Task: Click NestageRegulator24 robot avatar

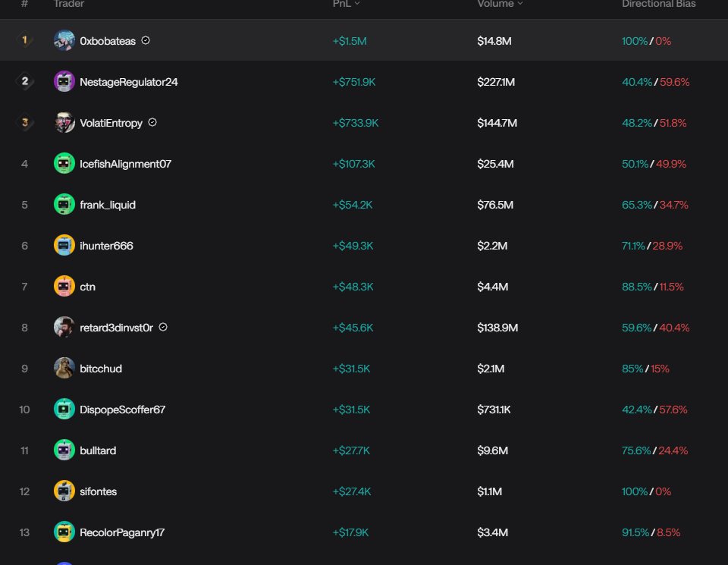Action: (x=64, y=82)
